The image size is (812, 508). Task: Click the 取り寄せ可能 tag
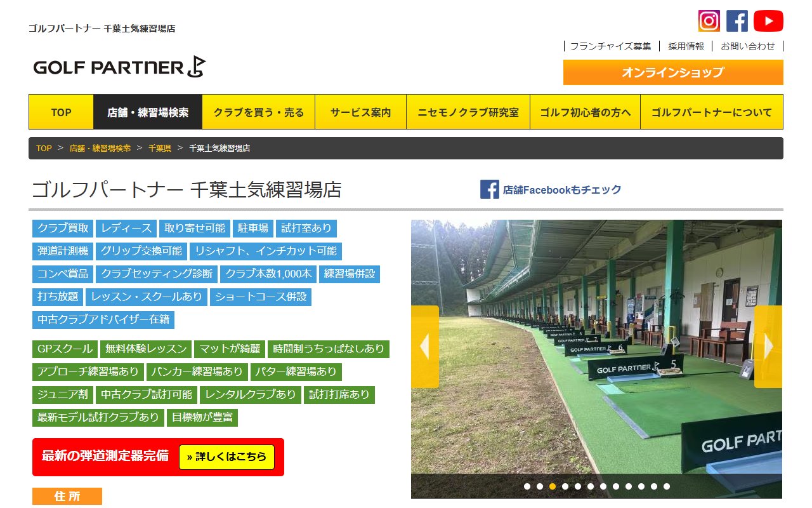point(195,229)
